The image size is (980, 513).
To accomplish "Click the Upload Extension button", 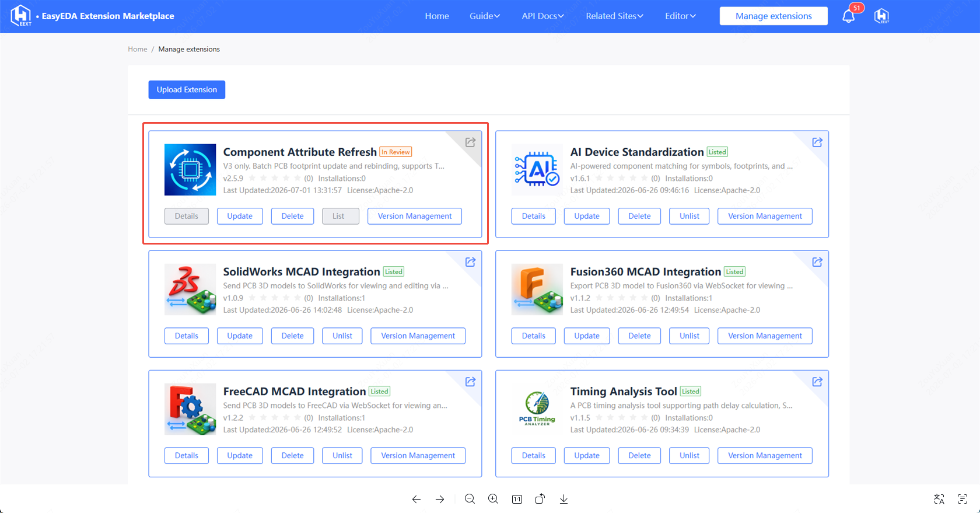I will (187, 89).
